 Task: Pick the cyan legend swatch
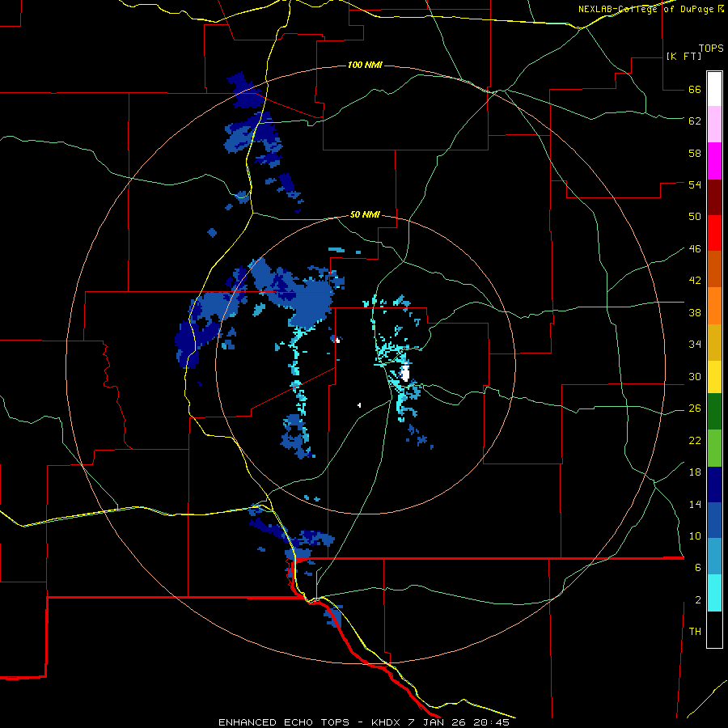point(714,593)
